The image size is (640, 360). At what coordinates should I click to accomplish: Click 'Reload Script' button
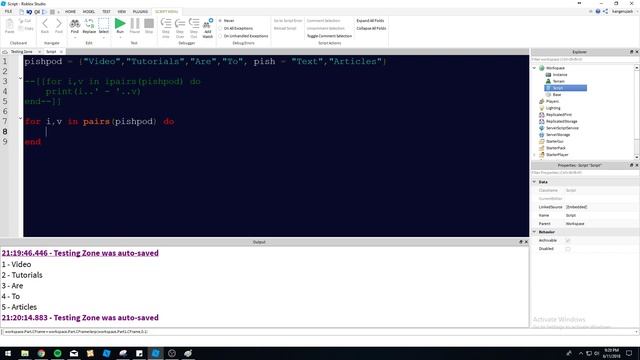[285, 28]
